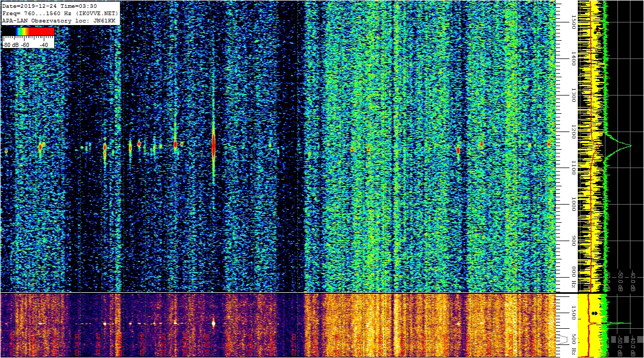
Task: Click the 03:26:00 time marker
Action: (x=207, y=344)
